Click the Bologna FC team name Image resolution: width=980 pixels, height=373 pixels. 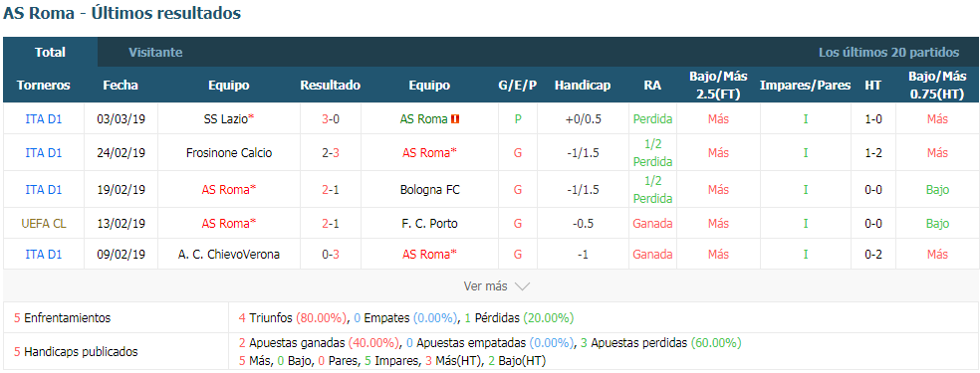(x=430, y=190)
